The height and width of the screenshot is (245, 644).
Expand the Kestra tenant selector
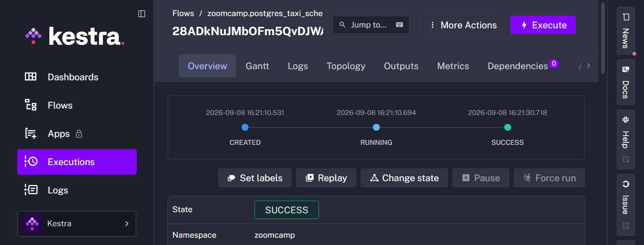77,224
